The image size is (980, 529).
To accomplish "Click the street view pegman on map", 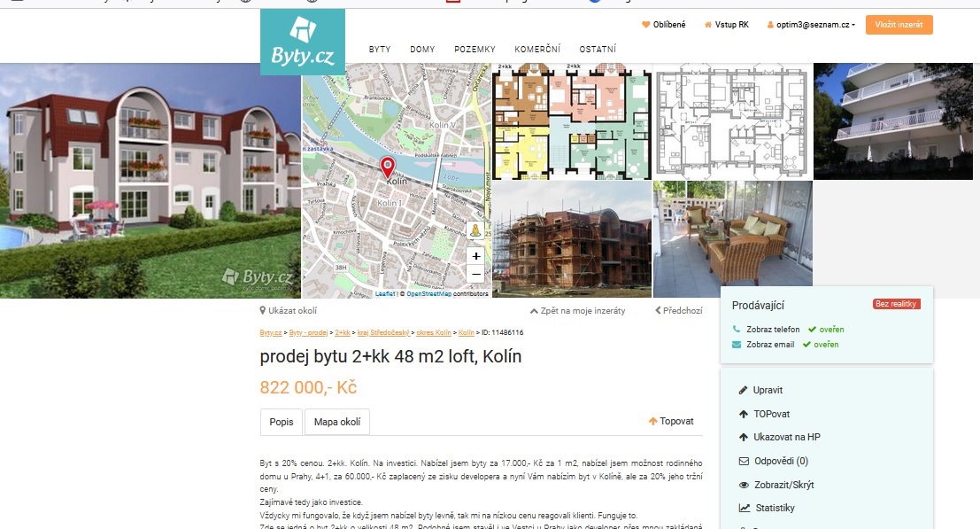I will [475, 230].
